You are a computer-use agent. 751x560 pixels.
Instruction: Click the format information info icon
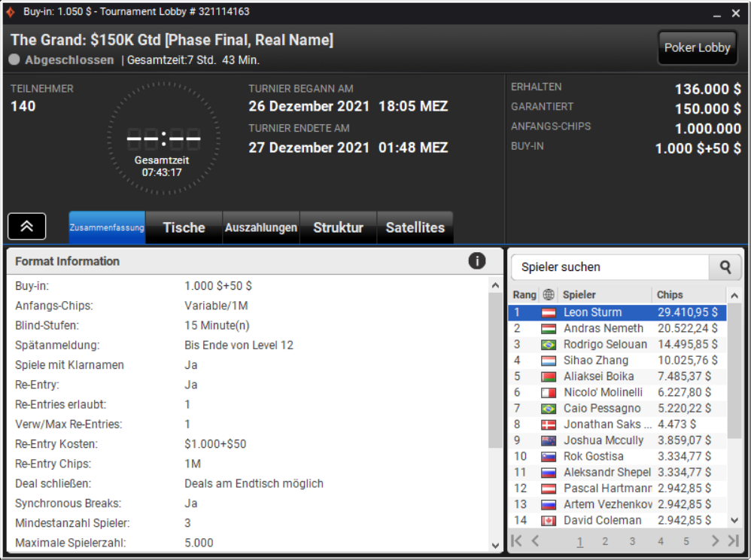tap(476, 261)
